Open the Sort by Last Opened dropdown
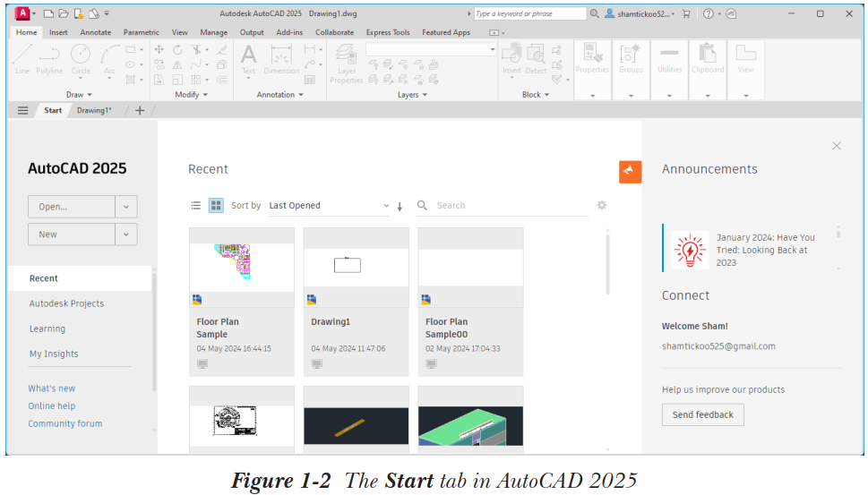Viewport: 868px width, 495px height. tap(330, 206)
